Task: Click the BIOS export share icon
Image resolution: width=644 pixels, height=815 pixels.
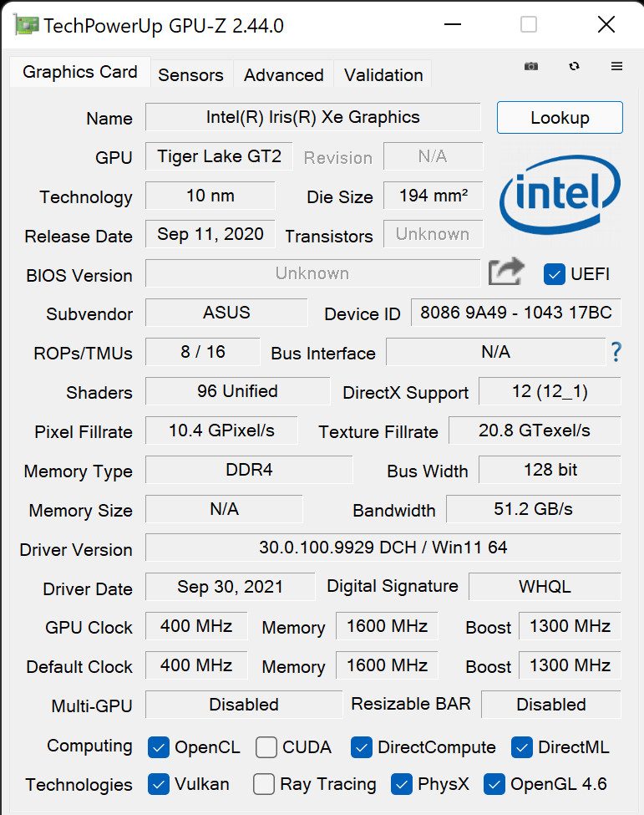Action: tap(506, 272)
